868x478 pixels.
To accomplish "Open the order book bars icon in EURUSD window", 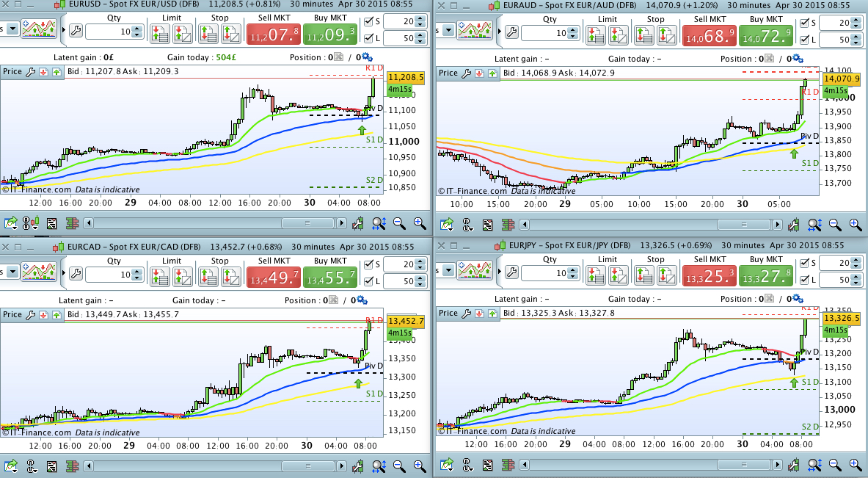I will tap(72, 223).
